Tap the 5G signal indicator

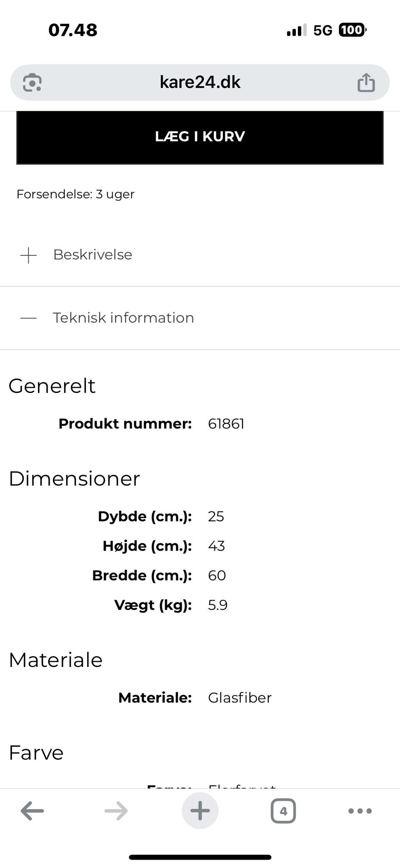[x=322, y=30]
